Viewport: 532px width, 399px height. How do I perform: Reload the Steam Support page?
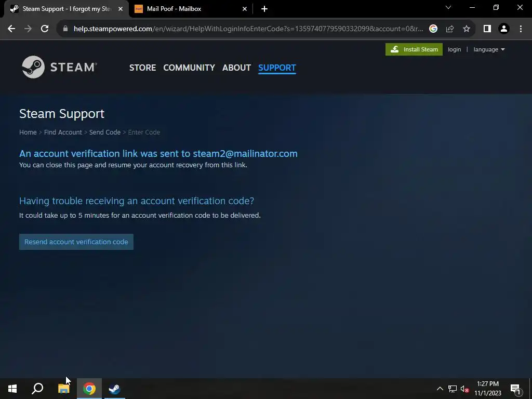(x=45, y=29)
